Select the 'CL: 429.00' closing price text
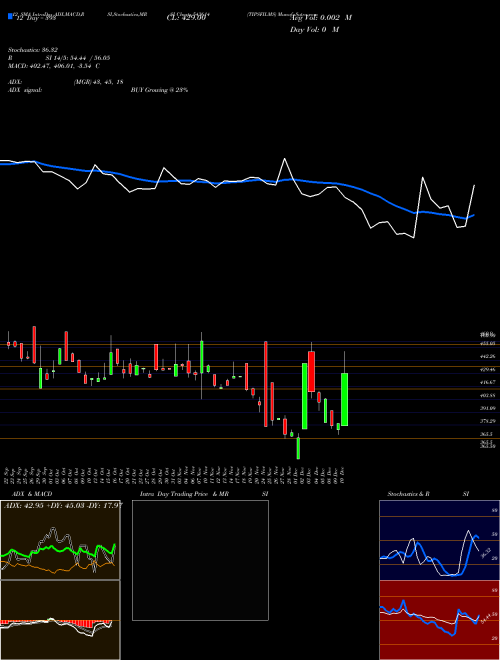 point(186,18)
